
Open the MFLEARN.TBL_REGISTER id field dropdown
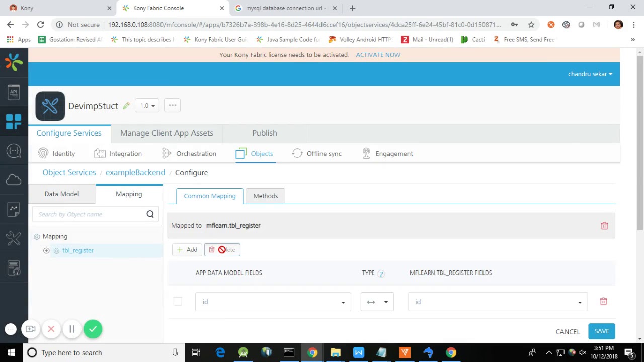pyautogui.click(x=498, y=302)
